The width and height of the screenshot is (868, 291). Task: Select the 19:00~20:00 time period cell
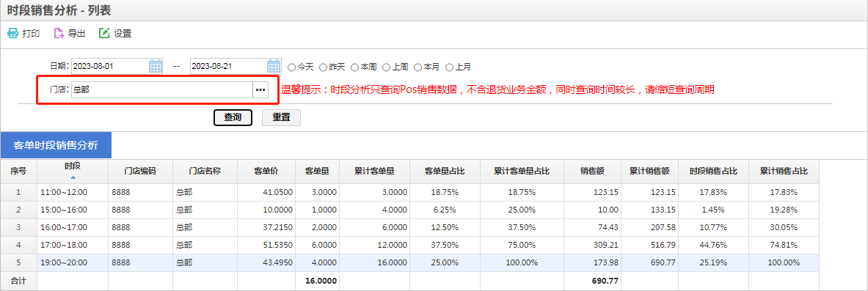[73, 263]
